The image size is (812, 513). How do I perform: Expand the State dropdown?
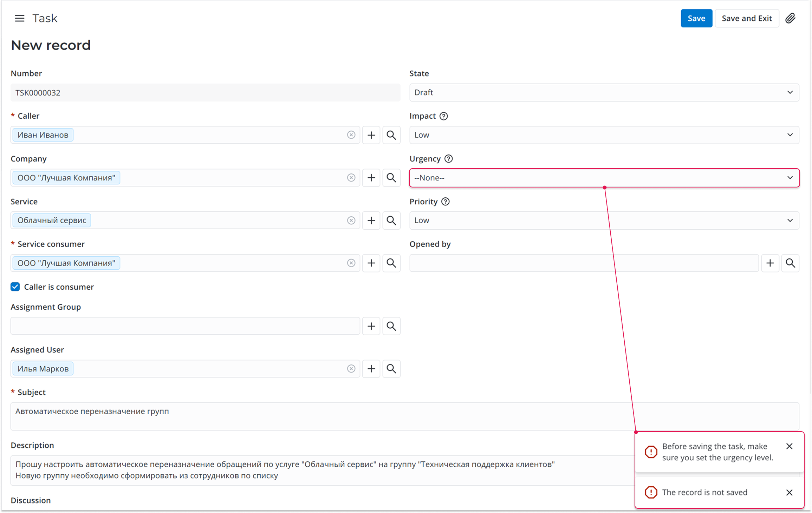click(x=604, y=93)
